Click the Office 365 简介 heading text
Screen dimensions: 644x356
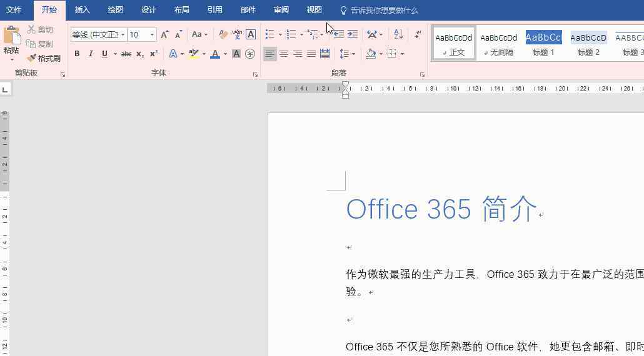(441, 209)
